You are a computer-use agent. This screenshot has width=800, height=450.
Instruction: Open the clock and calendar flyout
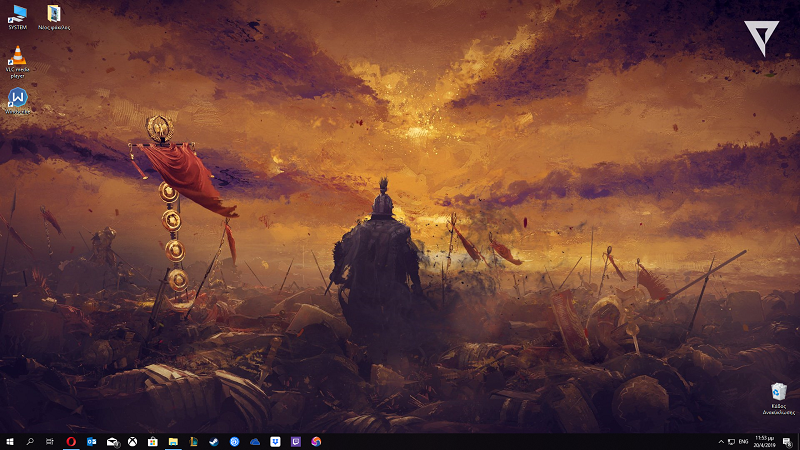point(764,442)
